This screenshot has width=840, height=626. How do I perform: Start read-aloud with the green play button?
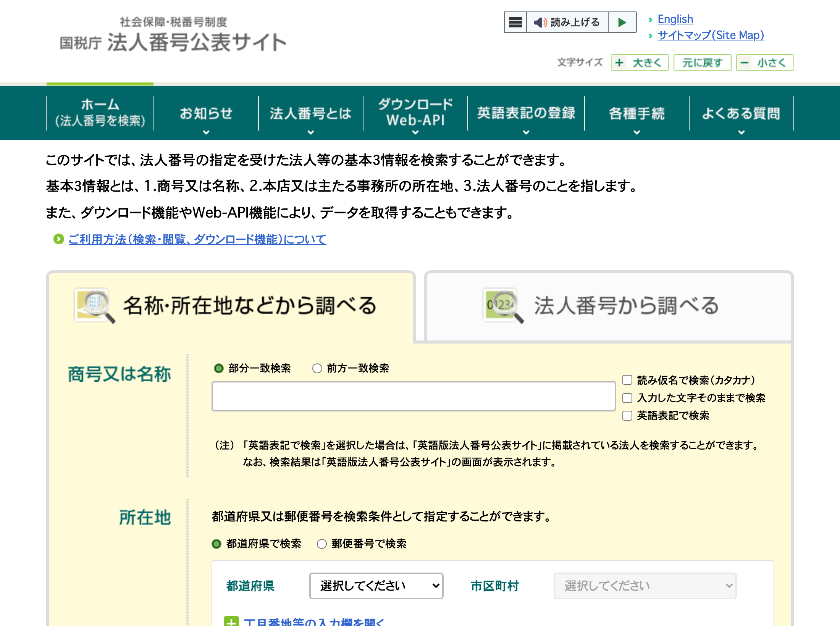pyautogui.click(x=622, y=22)
